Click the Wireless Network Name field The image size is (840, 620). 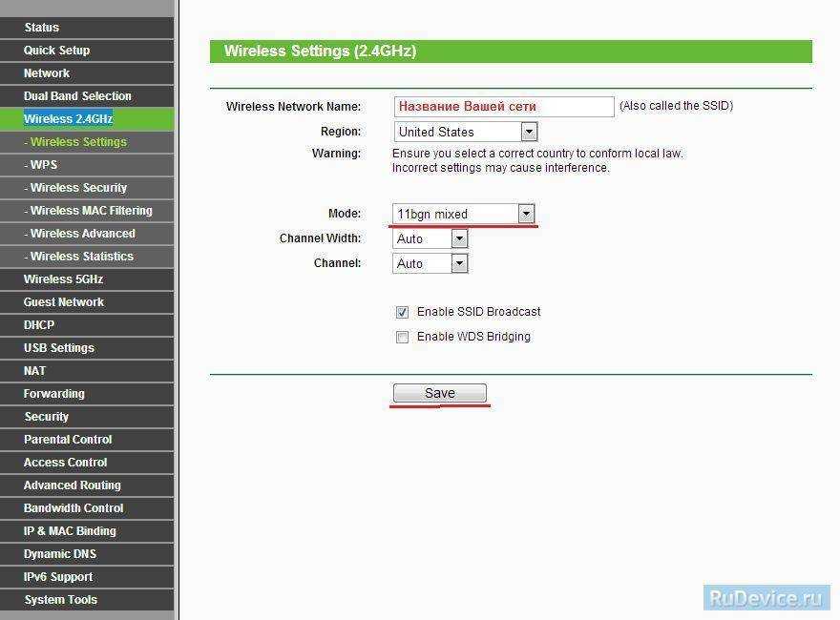503,107
